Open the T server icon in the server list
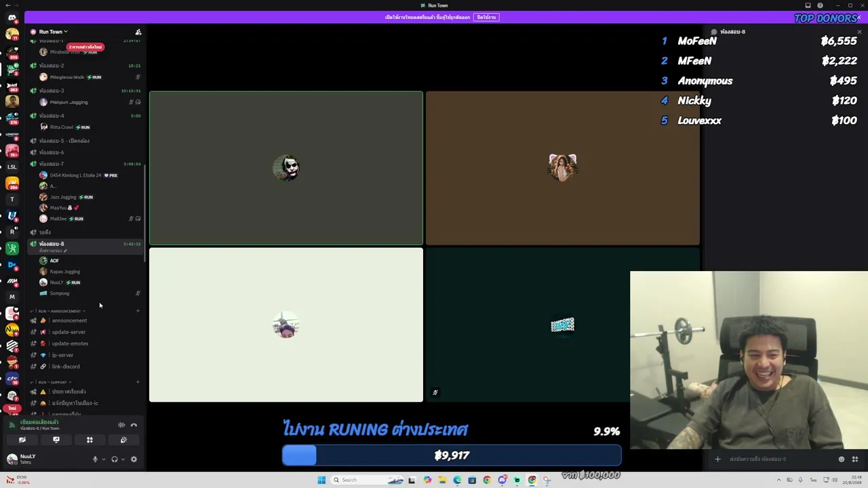The width and height of the screenshot is (868, 488). (12, 199)
